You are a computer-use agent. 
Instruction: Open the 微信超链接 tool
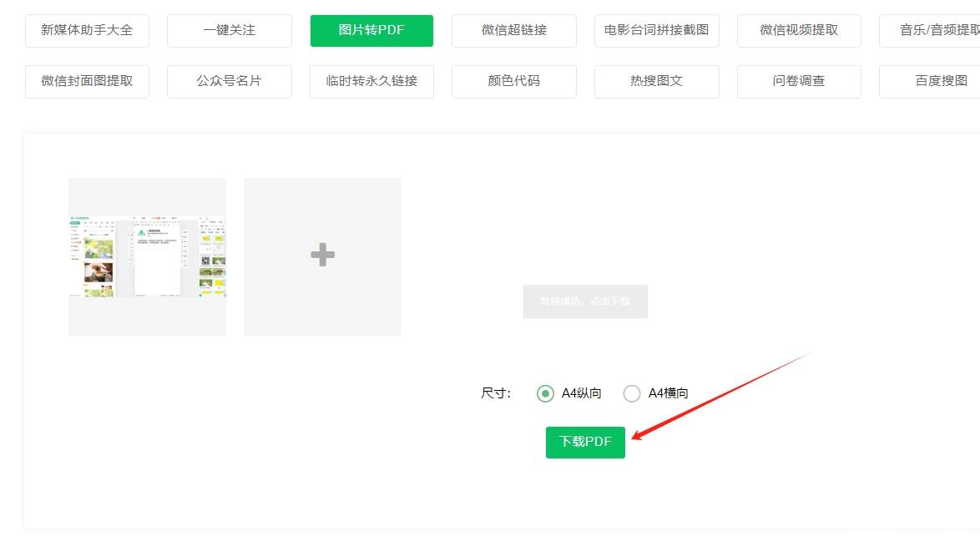514,31
